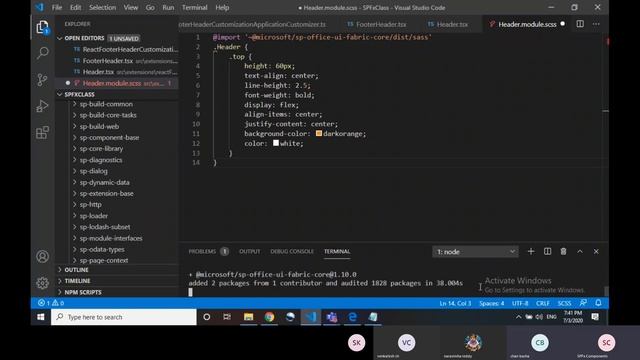
Task: Open the VS Code logo menu icon
Action: pos(39,7)
